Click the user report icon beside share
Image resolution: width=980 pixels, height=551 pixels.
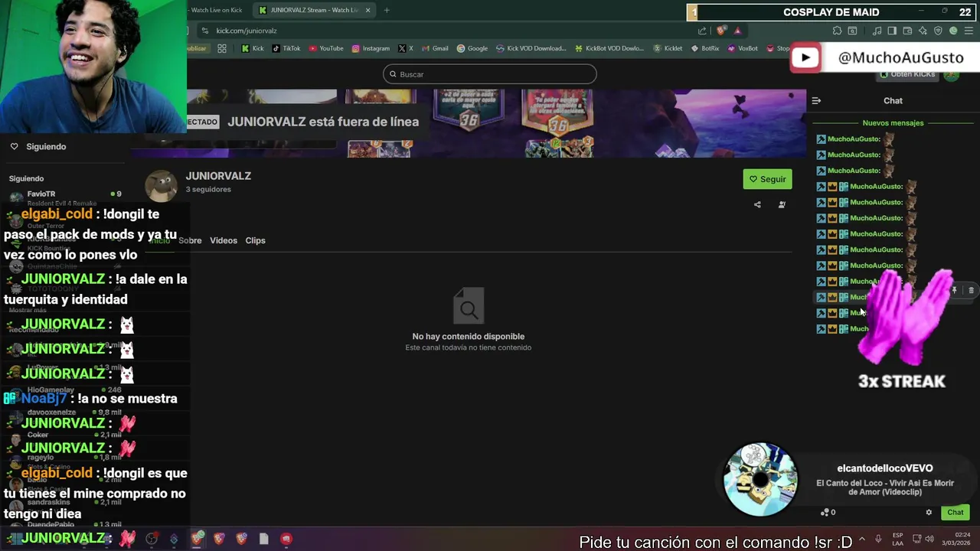[782, 204]
